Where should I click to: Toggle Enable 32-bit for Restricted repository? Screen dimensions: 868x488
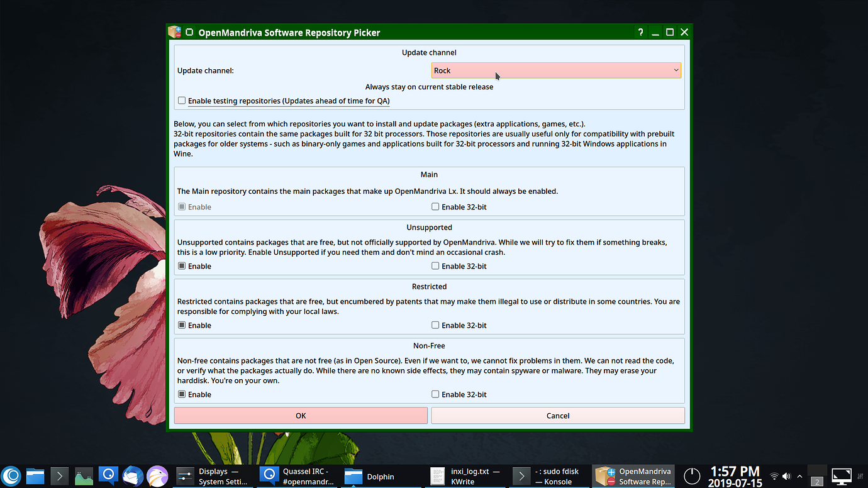click(435, 324)
